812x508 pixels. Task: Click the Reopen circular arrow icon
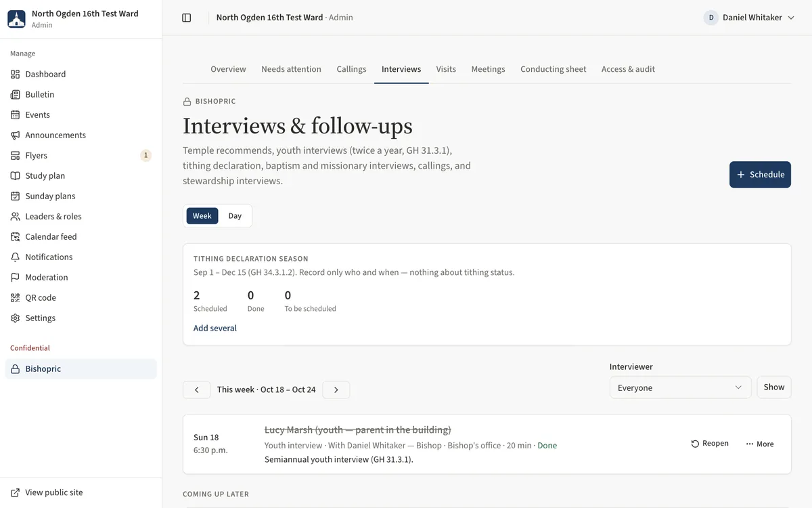[695, 444]
